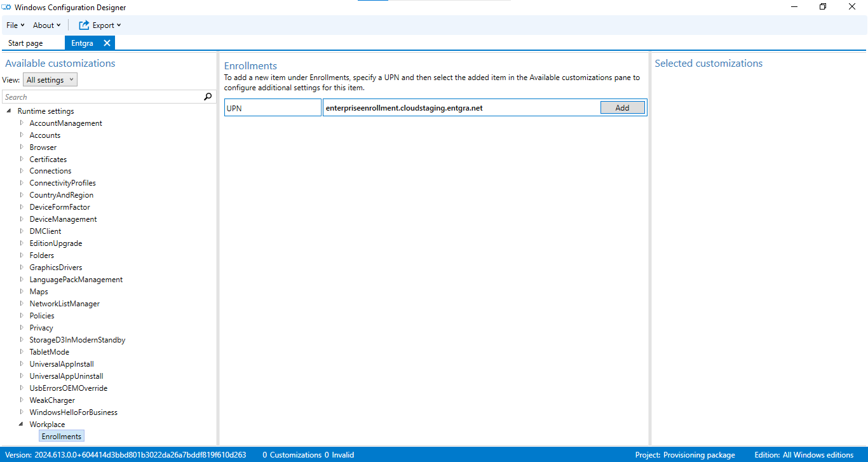This screenshot has width=868, height=462.
Task: Click the Version text in status bar
Action: coord(126,455)
